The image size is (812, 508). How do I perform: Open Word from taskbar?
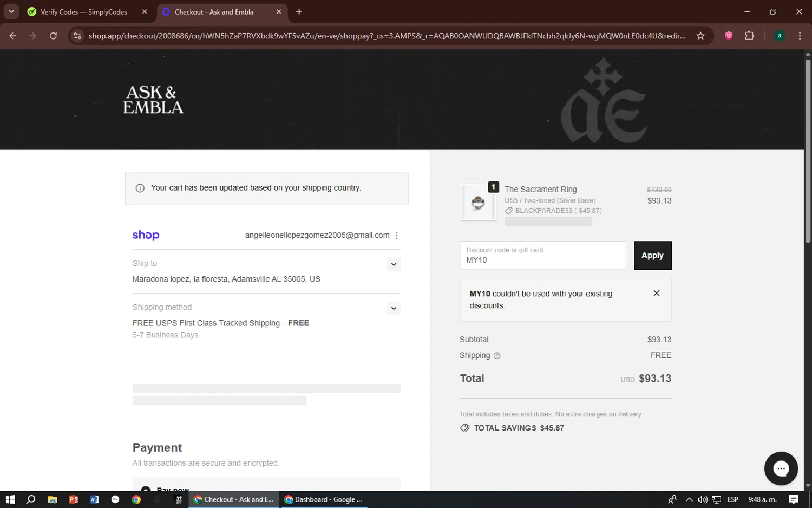point(94,499)
